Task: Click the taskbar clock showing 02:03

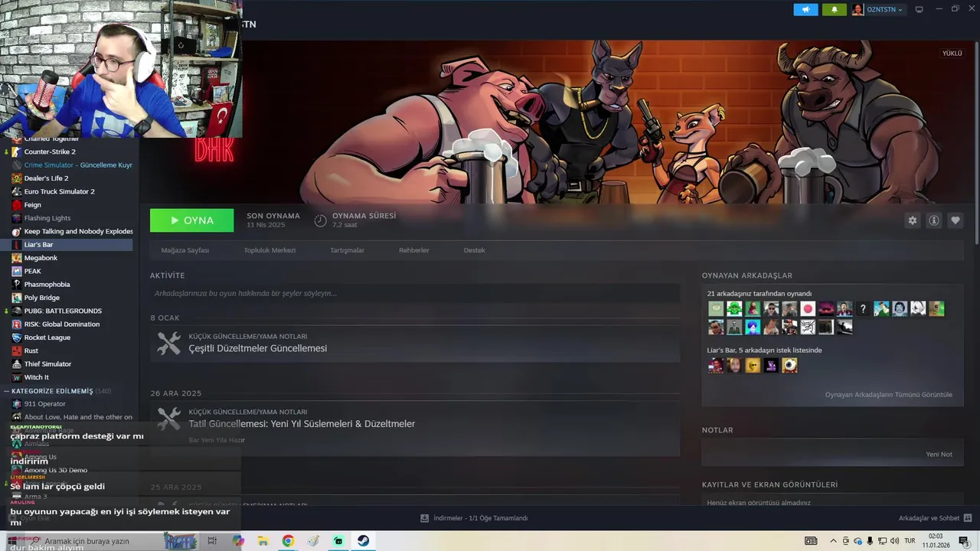Action: (x=936, y=541)
